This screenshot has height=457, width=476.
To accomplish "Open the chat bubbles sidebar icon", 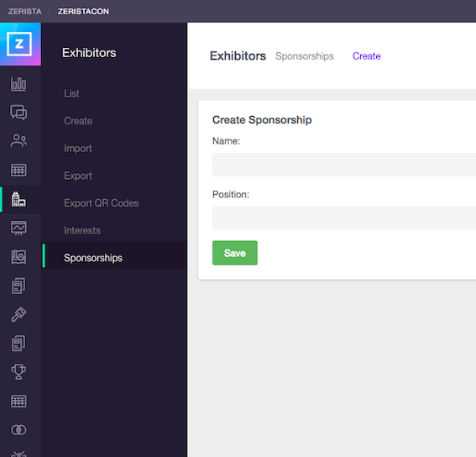I will click(x=18, y=112).
